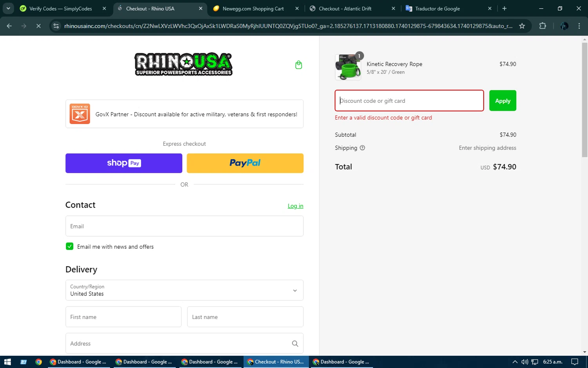Go back to the previous page
This screenshot has height=368, width=588.
pyautogui.click(x=9, y=26)
